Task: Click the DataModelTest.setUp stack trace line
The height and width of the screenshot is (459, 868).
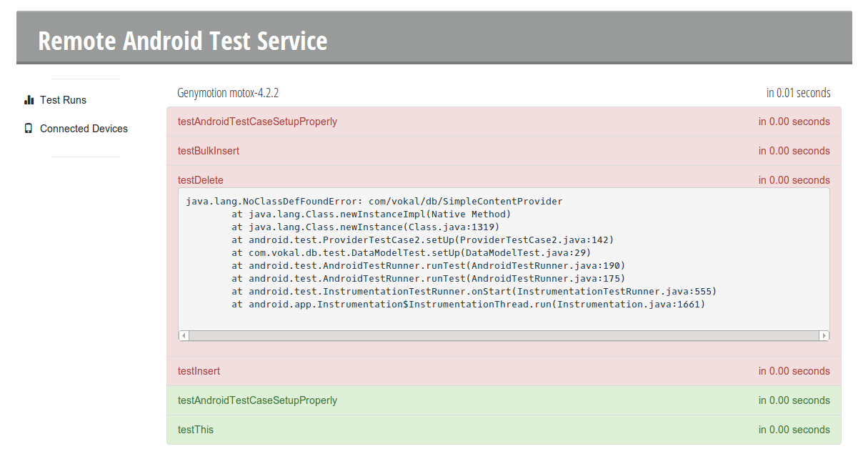Action: tap(411, 253)
